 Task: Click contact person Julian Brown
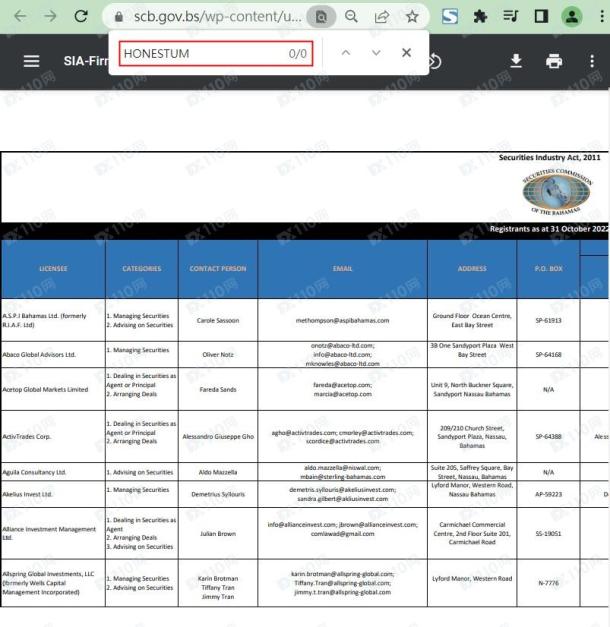pyautogui.click(x=218, y=534)
